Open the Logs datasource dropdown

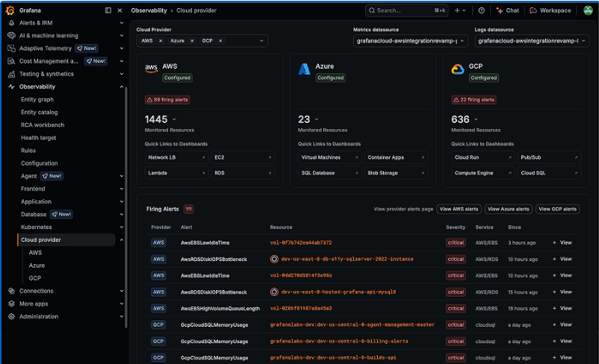click(532, 41)
